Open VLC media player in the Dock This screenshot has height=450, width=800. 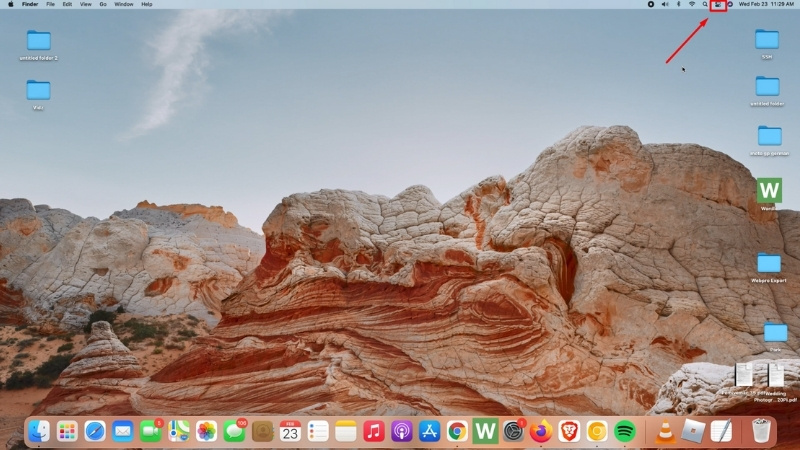tap(665, 432)
